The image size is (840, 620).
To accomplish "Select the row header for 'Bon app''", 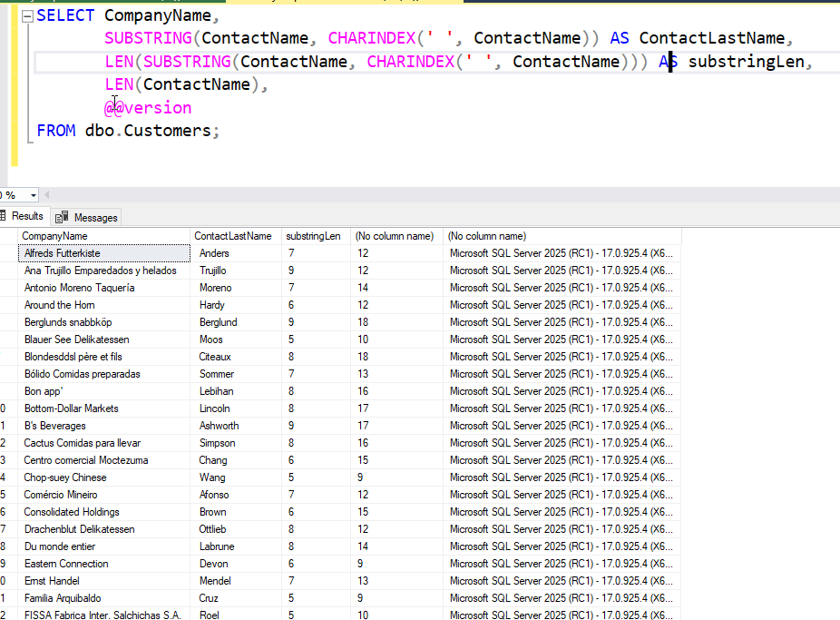I will coord(7,390).
